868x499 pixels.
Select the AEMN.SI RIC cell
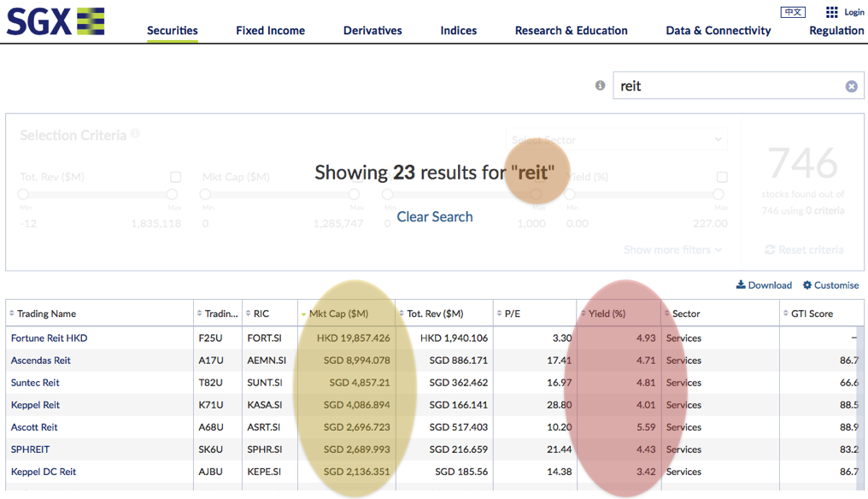tap(270, 360)
